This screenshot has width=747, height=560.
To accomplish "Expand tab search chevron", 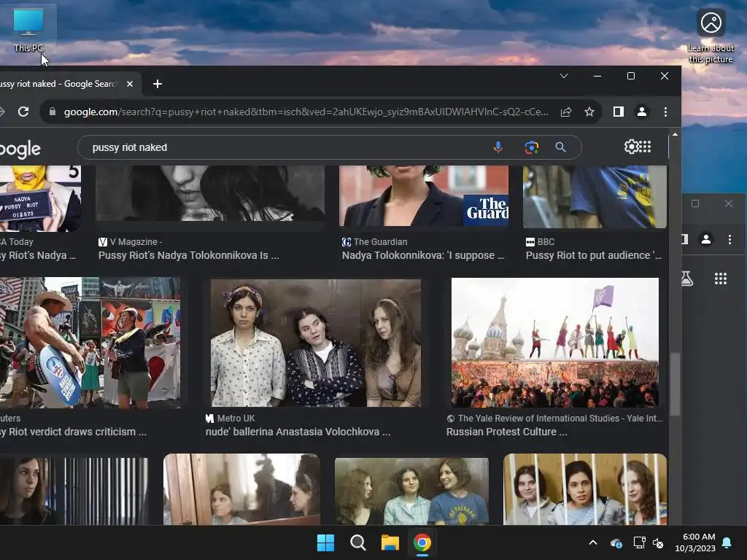I will pos(564,76).
